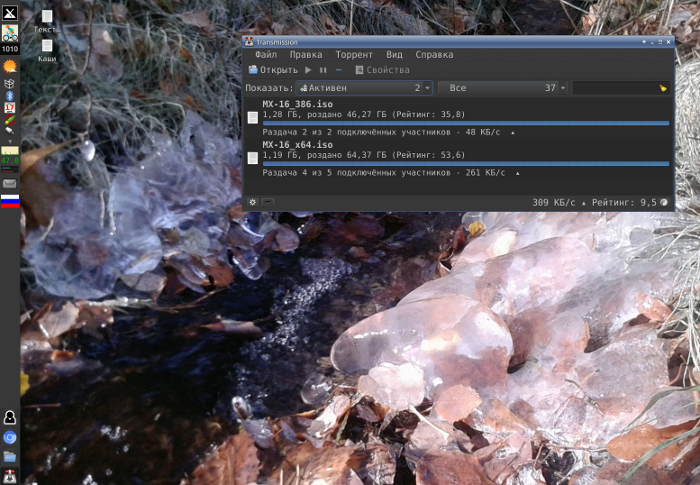
Task: Launch the Chromium browser from panel
Action: click(x=10, y=437)
